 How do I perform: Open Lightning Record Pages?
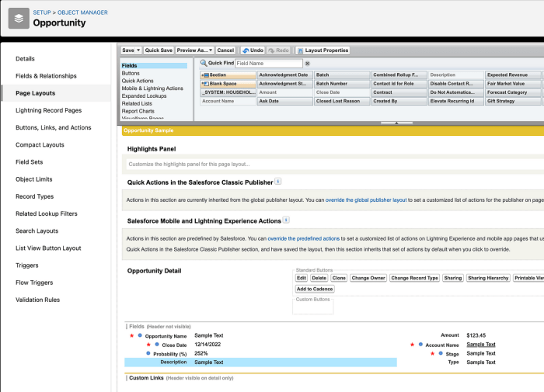click(48, 110)
